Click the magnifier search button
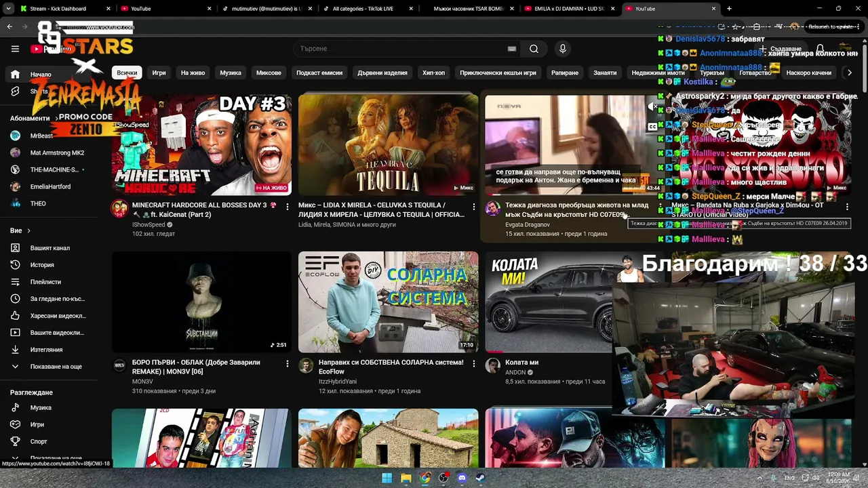Viewport: 868px width, 488px height. [x=534, y=49]
